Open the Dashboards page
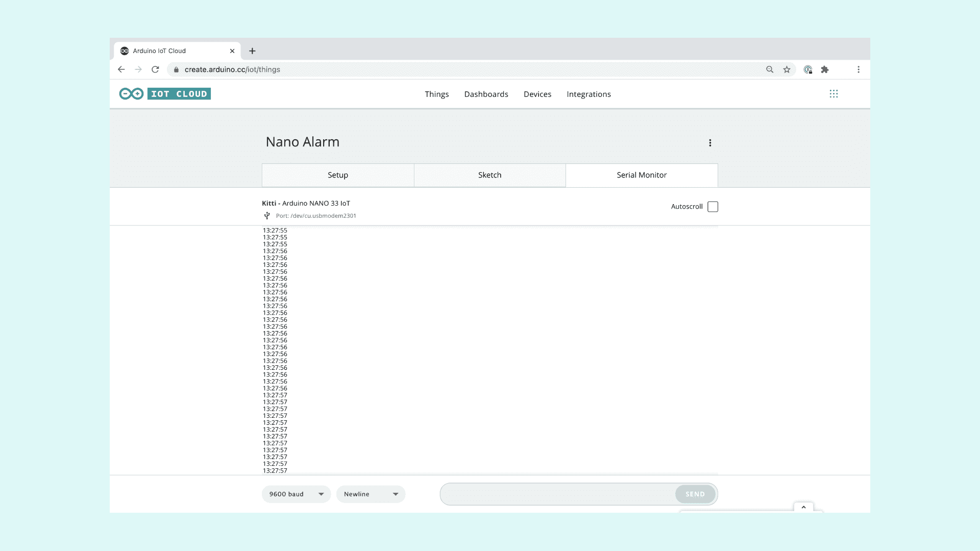The height and width of the screenshot is (551, 980). (486, 94)
